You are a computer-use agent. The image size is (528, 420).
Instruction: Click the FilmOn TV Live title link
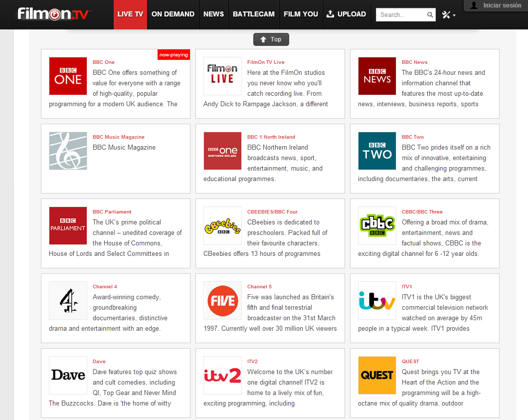click(266, 62)
